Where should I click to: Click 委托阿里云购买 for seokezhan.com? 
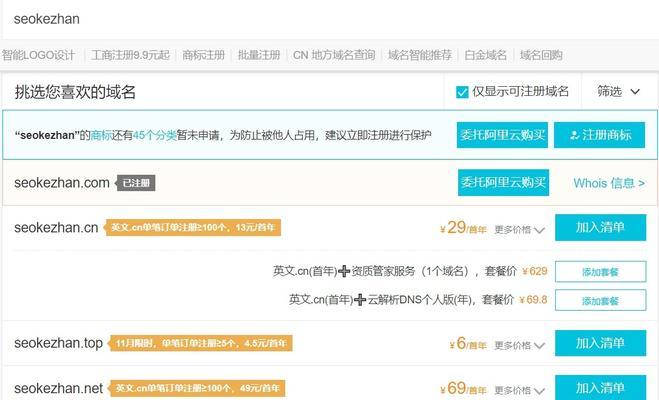click(503, 182)
